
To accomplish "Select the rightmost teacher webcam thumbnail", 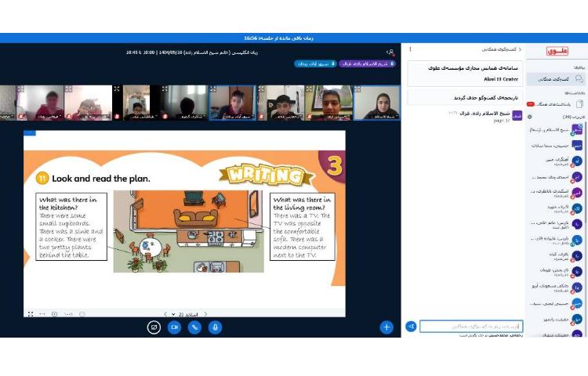I will pyautogui.click(x=376, y=103).
